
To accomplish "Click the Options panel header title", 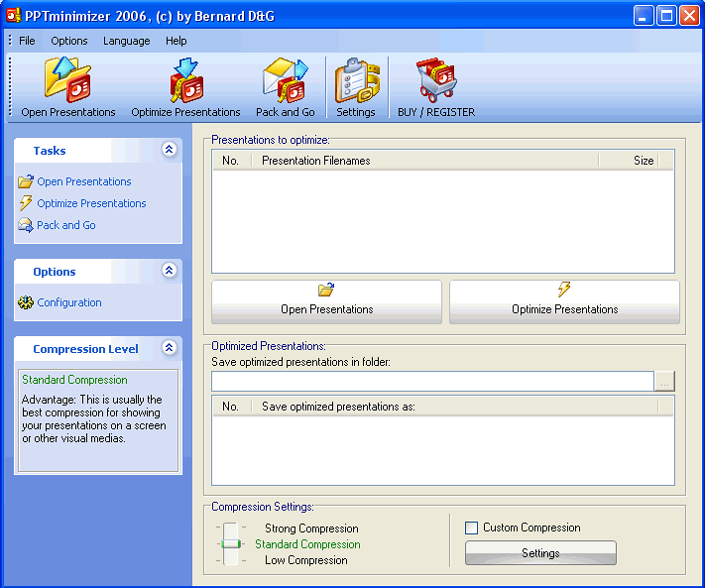I will coord(55,272).
